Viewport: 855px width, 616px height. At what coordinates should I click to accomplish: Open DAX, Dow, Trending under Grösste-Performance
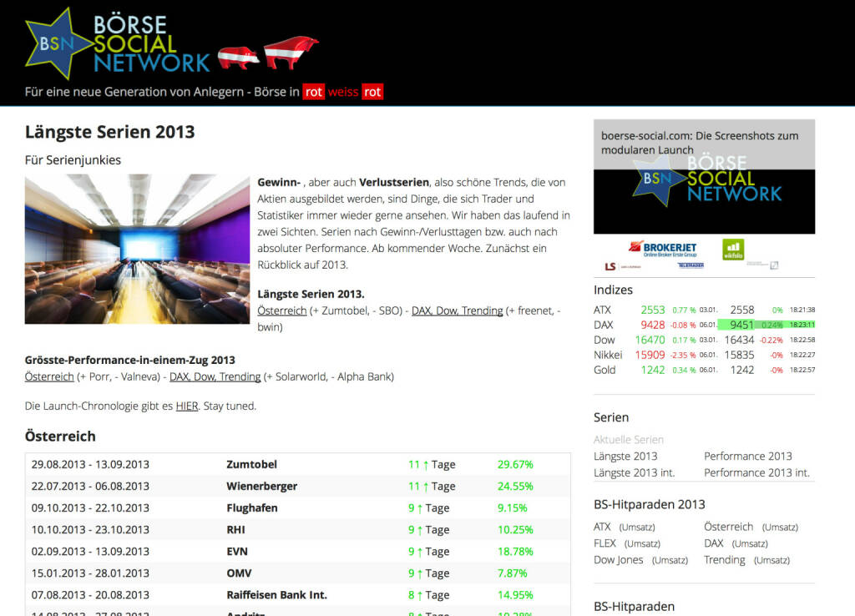(215, 376)
